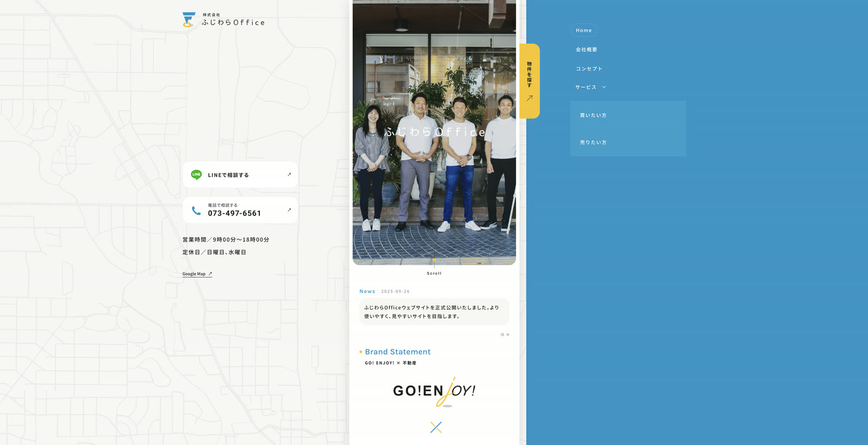Viewport: 868px width, 445px height.
Task: Select the first news slider dot
Action: pos(502,335)
